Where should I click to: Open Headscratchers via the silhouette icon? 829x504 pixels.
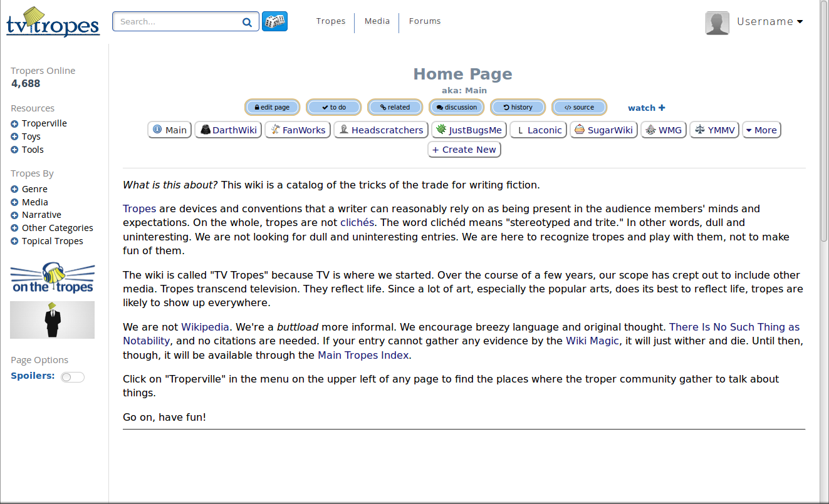345,130
